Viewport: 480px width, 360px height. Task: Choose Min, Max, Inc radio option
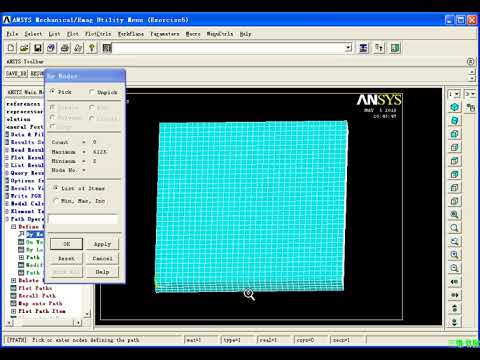tap(56, 201)
